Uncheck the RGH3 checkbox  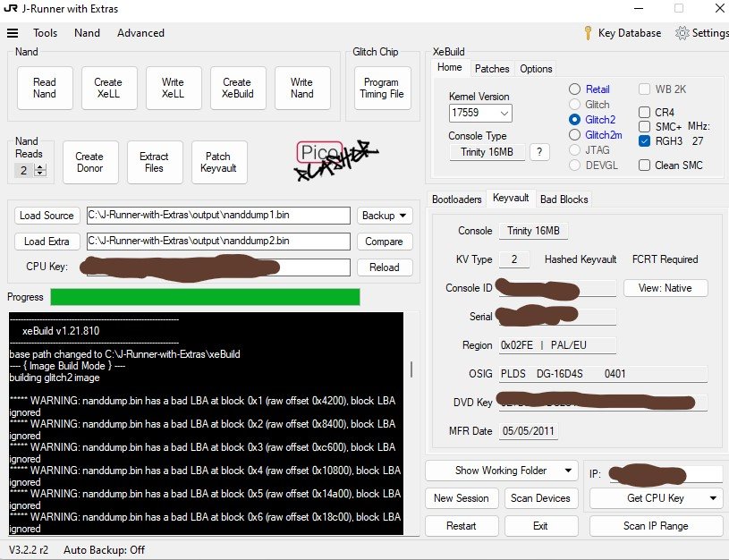pos(644,141)
